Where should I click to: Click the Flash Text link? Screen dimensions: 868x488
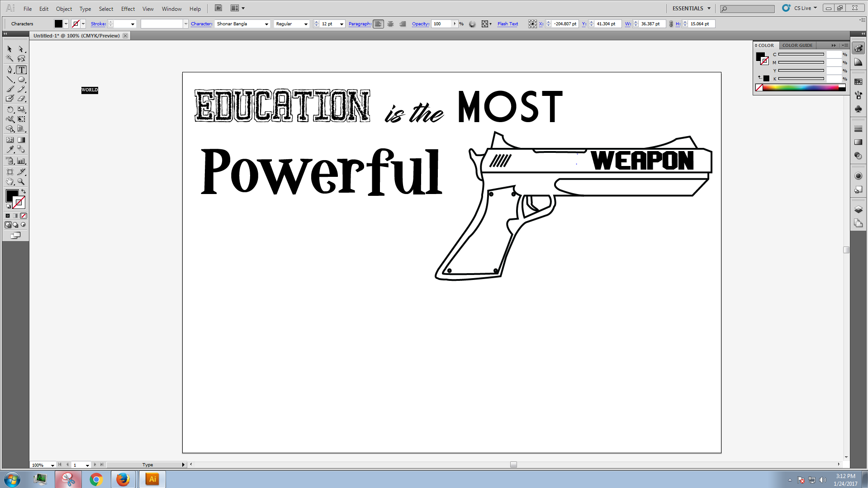pyautogui.click(x=508, y=24)
